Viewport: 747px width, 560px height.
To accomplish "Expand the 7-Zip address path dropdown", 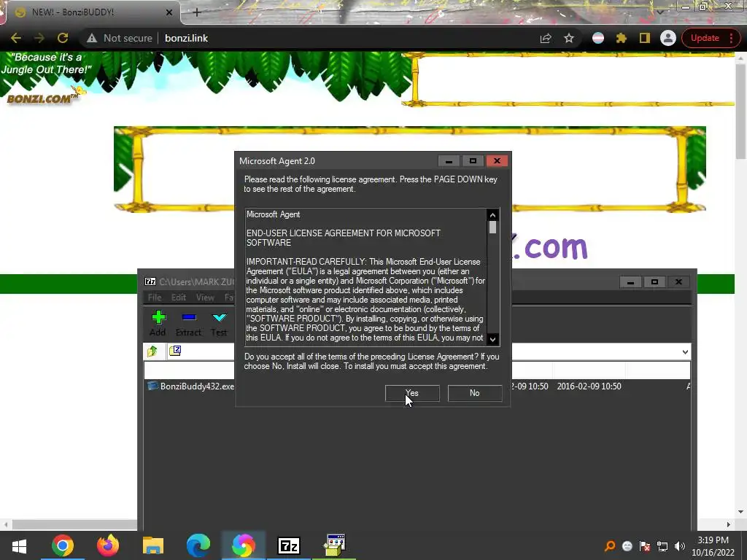I will pyautogui.click(x=685, y=352).
